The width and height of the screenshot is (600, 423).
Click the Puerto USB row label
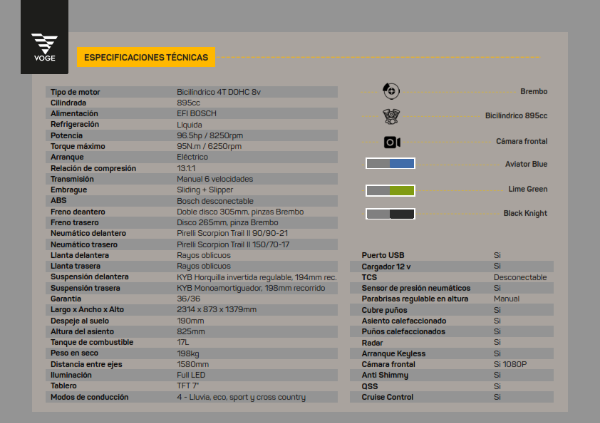(x=383, y=255)
